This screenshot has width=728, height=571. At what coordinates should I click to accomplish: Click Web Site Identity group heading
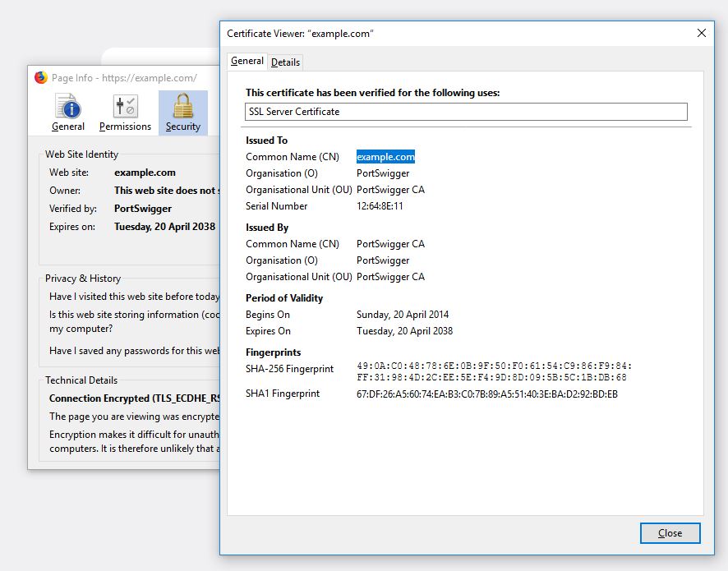[81, 154]
